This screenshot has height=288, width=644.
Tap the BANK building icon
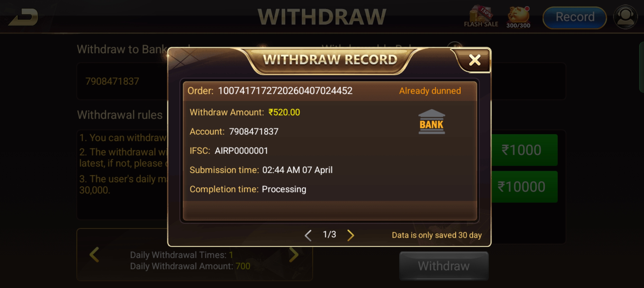point(431,122)
